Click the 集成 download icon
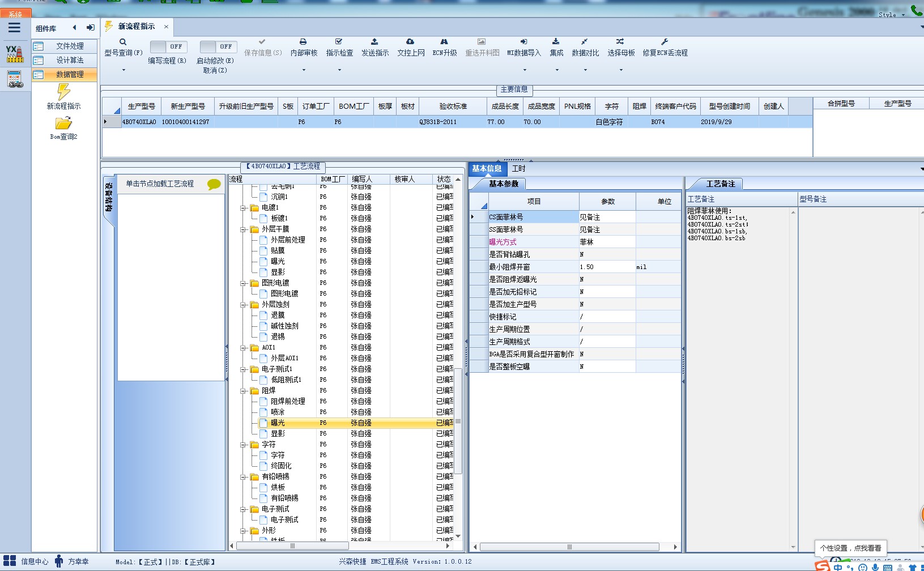Viewport: 924px width, 571px height. (556, 42)
